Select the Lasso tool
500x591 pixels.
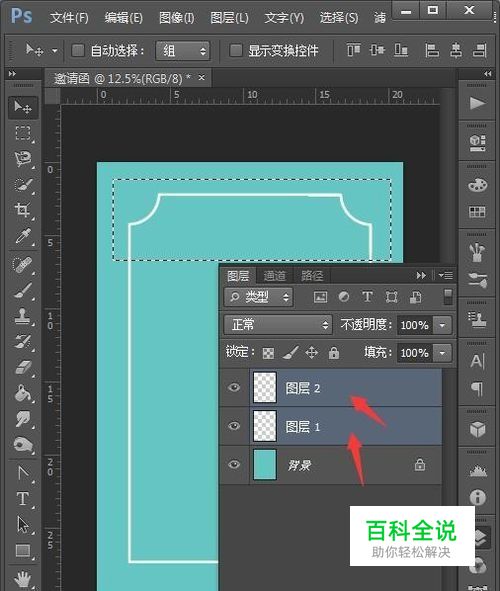(x=23, y=159)
